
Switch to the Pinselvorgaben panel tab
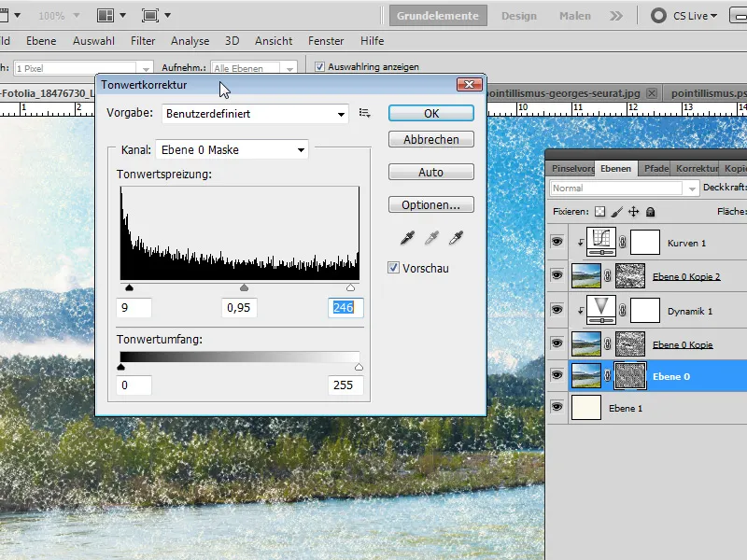tap(572, 169)
